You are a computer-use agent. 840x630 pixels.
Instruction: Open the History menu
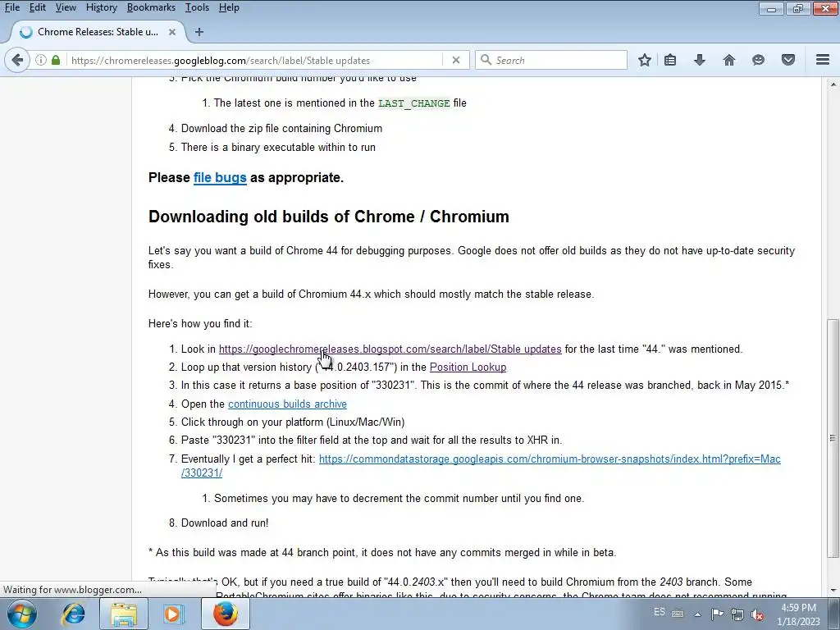pos(101,7)
